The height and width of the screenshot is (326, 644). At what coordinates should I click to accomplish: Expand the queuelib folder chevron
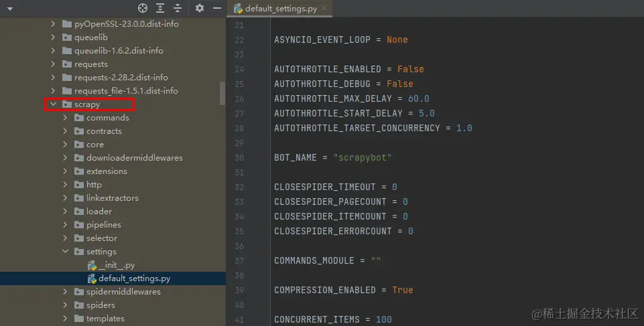[x=53, y=37]
